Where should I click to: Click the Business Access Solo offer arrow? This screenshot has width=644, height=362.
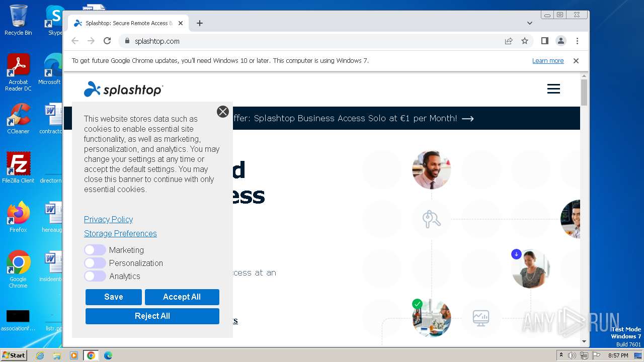pyautogui.click(x=468, y=119)
